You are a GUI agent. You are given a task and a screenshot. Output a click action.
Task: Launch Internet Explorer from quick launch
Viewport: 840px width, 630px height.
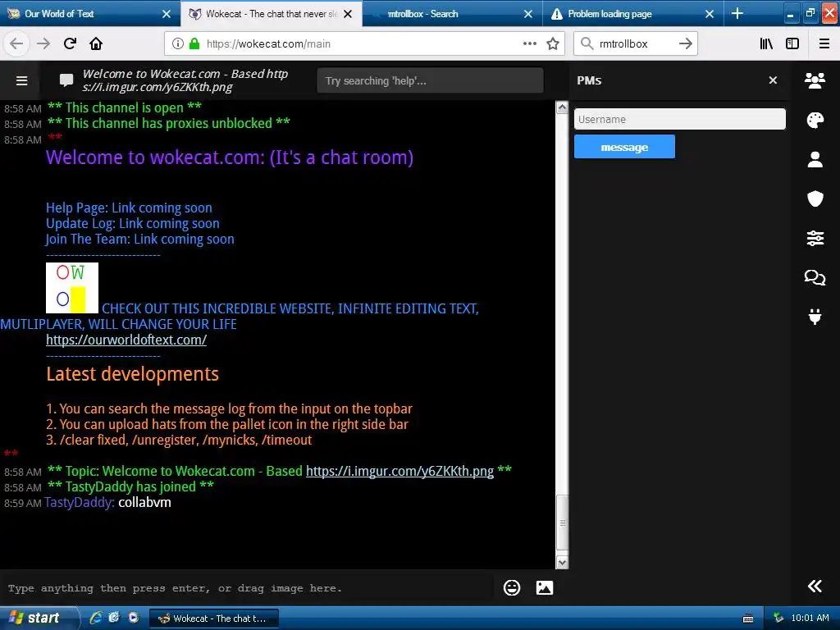point(97,618)
